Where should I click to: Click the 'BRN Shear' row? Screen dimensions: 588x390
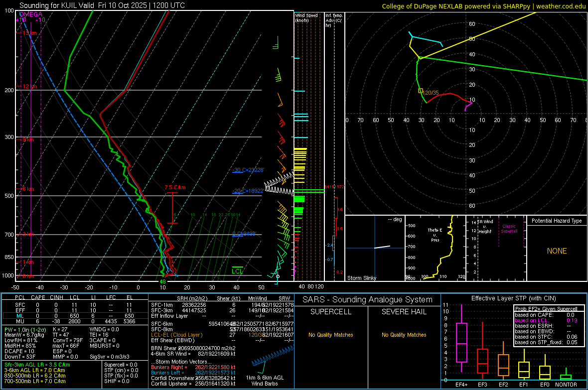click(193, 348)
